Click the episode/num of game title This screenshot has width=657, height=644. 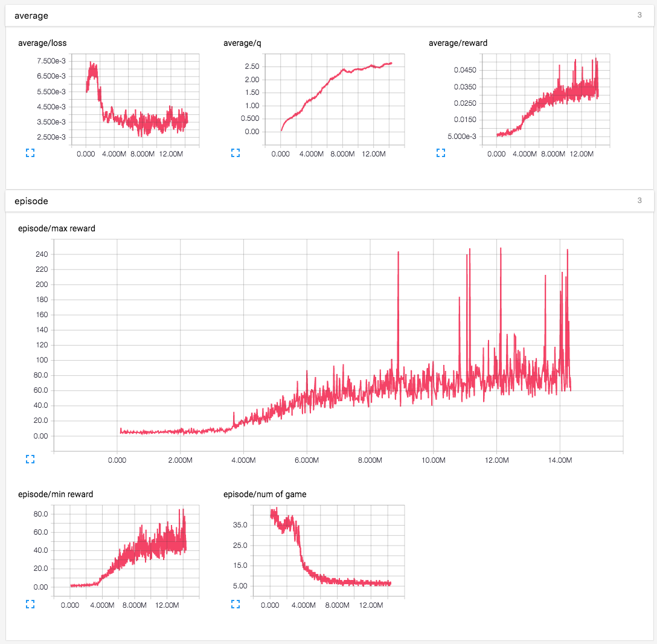tap(265, 494)
